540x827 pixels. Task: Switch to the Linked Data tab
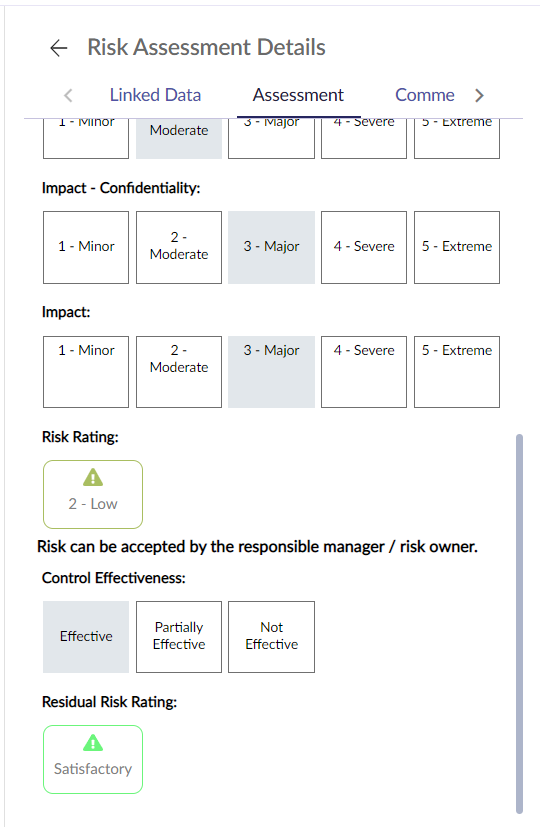(155, 95)
